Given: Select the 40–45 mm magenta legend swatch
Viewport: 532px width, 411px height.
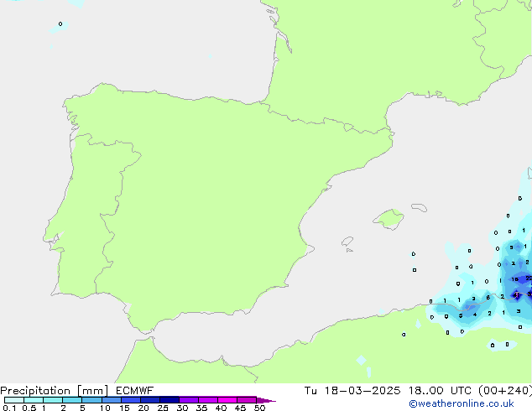Looking at the screenshot, I should (x=227, y=400).
